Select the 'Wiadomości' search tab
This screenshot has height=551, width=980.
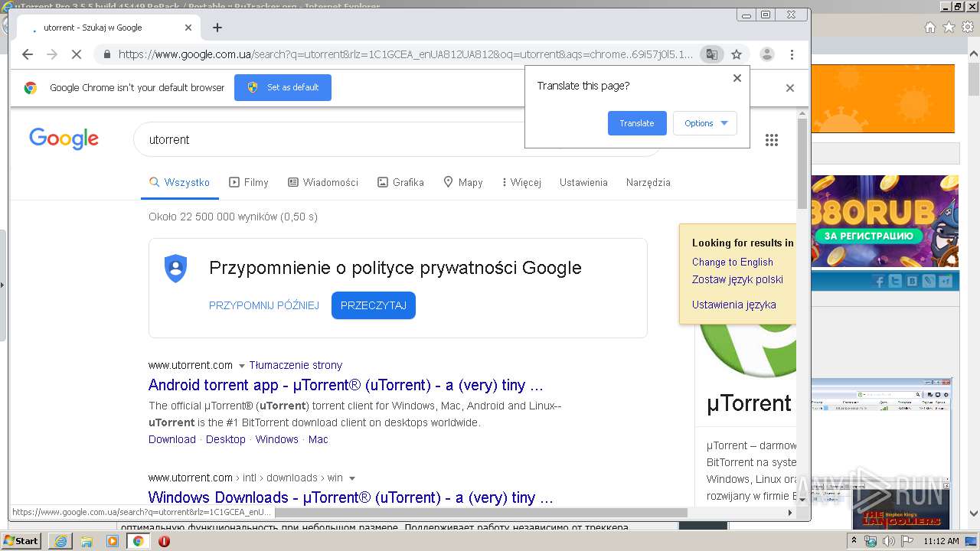(x=323, y=182)
